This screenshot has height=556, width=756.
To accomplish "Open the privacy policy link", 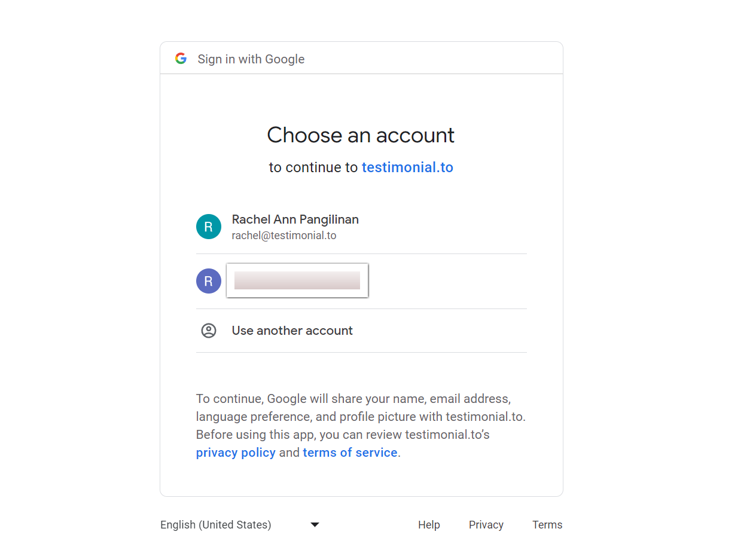I will pos(236,453).
